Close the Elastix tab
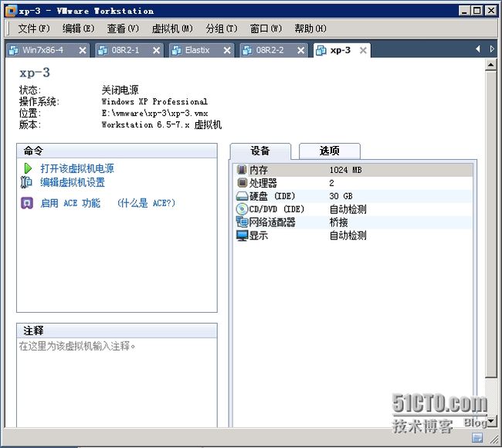Image resolution: width=502 pixels, height=448 pixels. (x=227, y=50)
